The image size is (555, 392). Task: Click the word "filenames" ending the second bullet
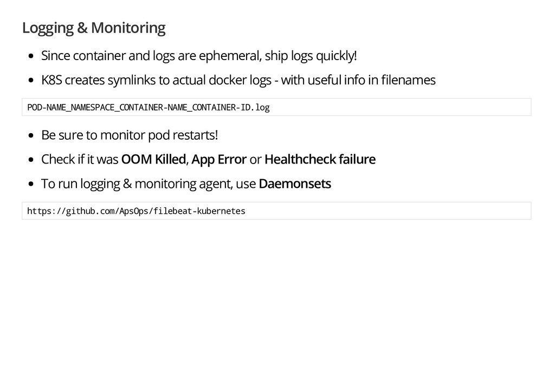[408, 81]
